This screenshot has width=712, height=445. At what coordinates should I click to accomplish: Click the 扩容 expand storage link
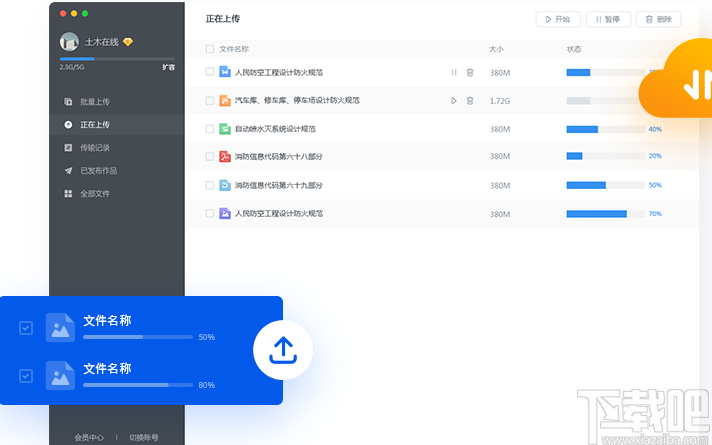pyautogui.click(x=168, y=67)
